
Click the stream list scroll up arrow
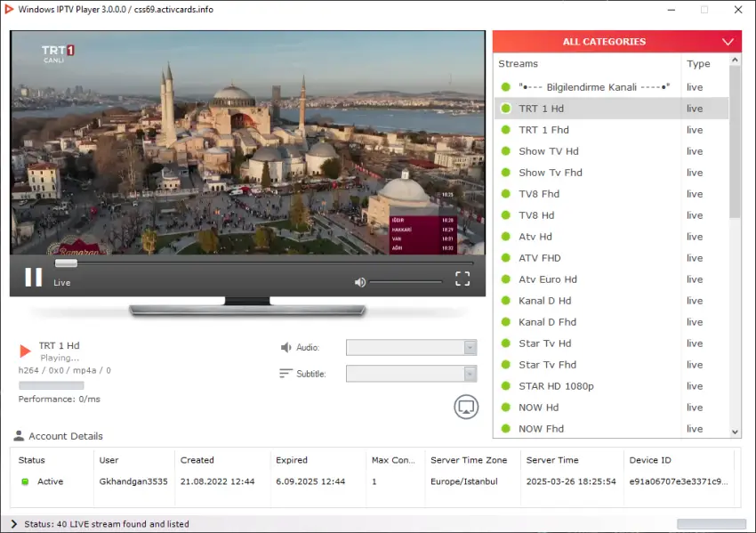coord(735,60)
